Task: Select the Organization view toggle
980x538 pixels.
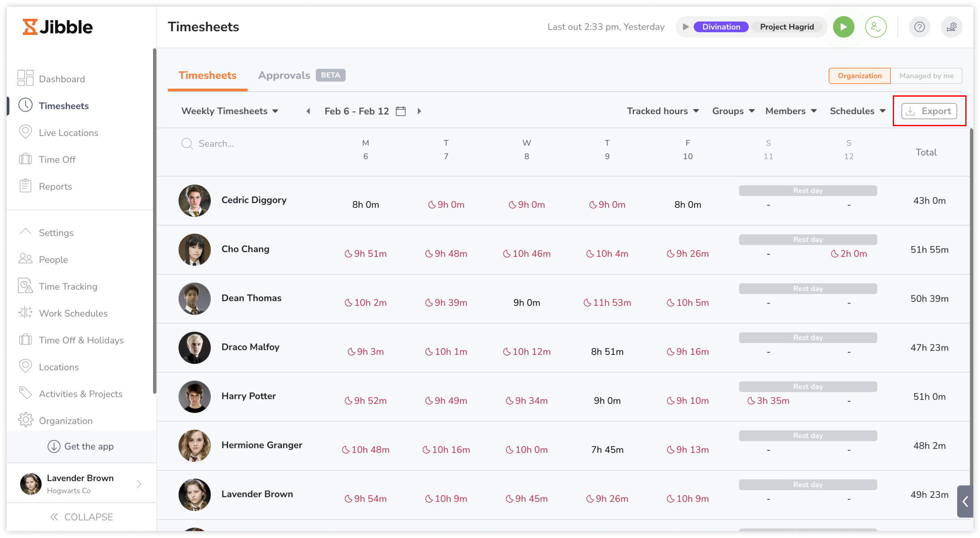Action: click(x=859, y=75)
